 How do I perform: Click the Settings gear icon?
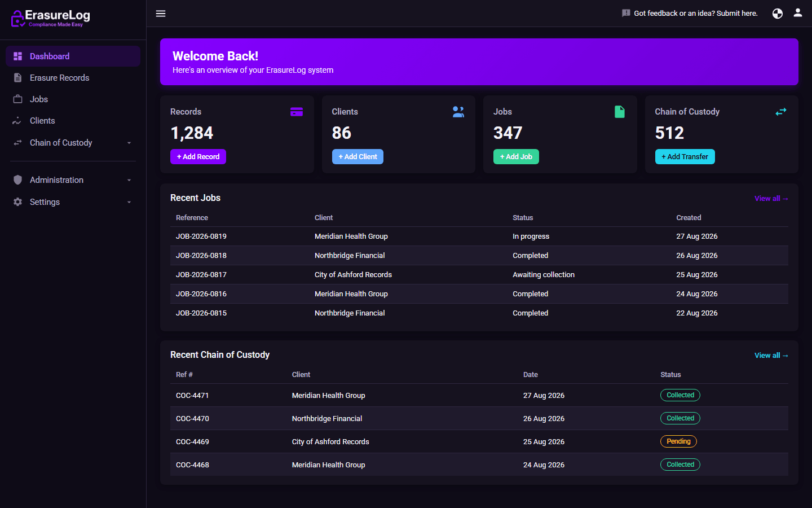(17, 202)
